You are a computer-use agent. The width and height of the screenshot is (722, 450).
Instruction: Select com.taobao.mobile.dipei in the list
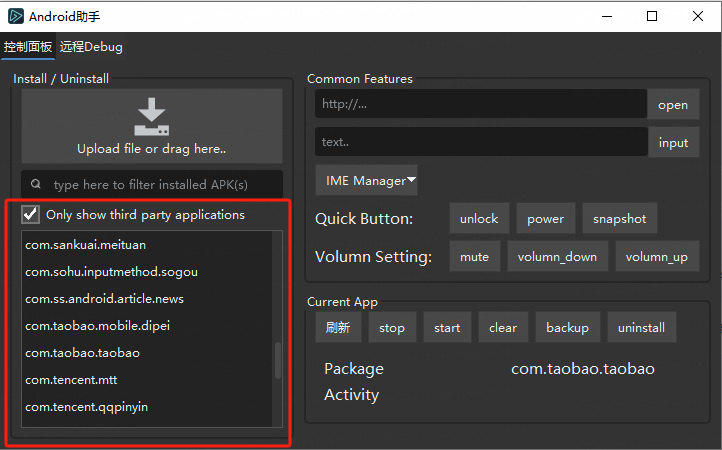[146, 326]
